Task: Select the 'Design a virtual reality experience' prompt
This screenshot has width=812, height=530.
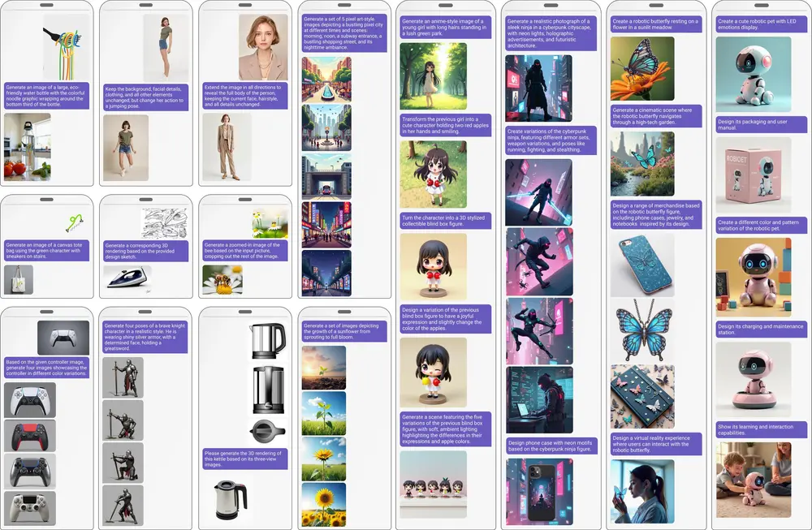Action: (656, 444)
